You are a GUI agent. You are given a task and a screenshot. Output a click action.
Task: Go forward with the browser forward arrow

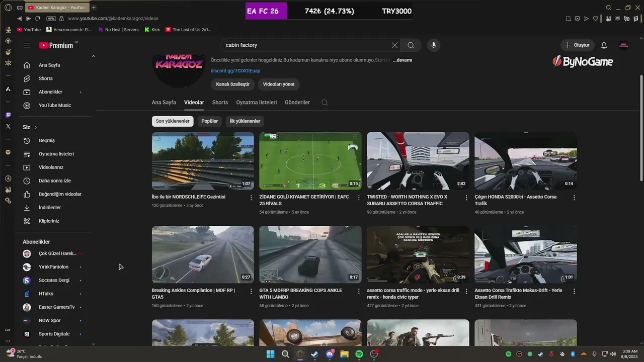[29, 19]
